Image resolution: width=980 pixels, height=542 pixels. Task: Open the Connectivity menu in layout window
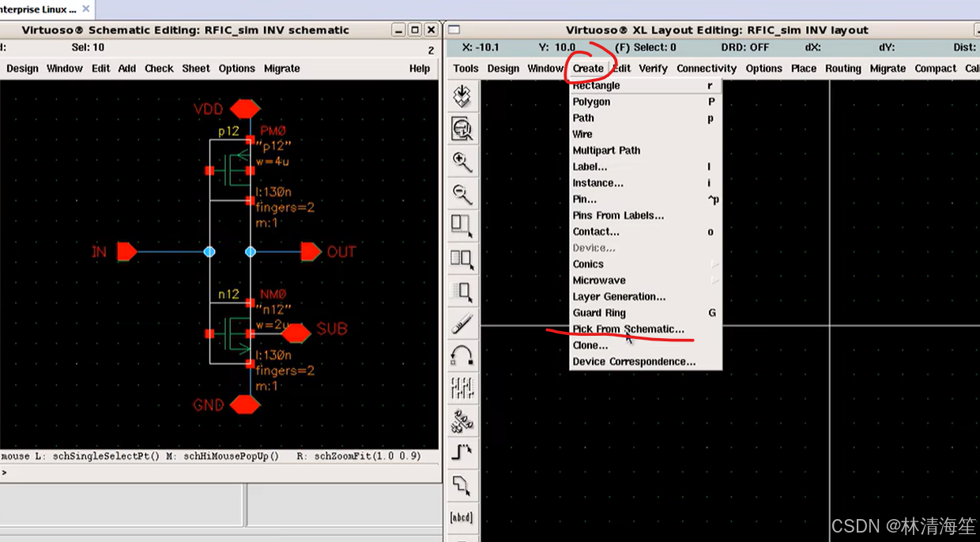pos(707,68)
